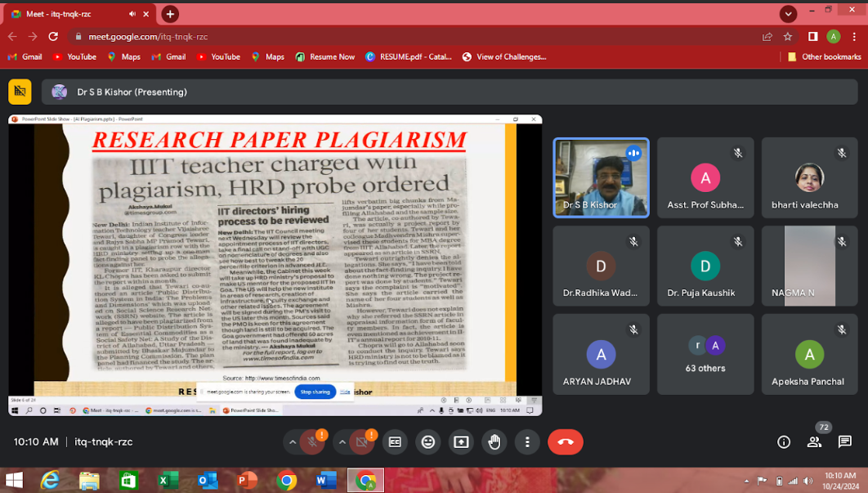This screenshot has width=868, height=493.
Task: Open first Gmail bookmark
Action: click(x=25, y=56)
